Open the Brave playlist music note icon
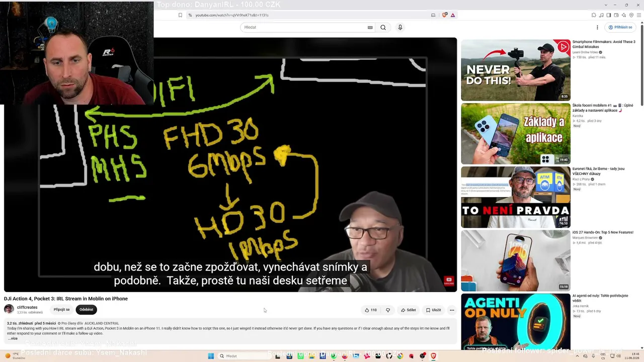Screen dimensions: 644x362 tap(601, 15)
